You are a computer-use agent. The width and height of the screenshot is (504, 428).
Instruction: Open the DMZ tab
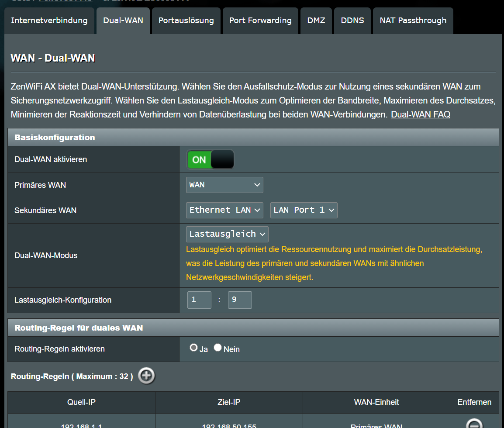[316, 21]
